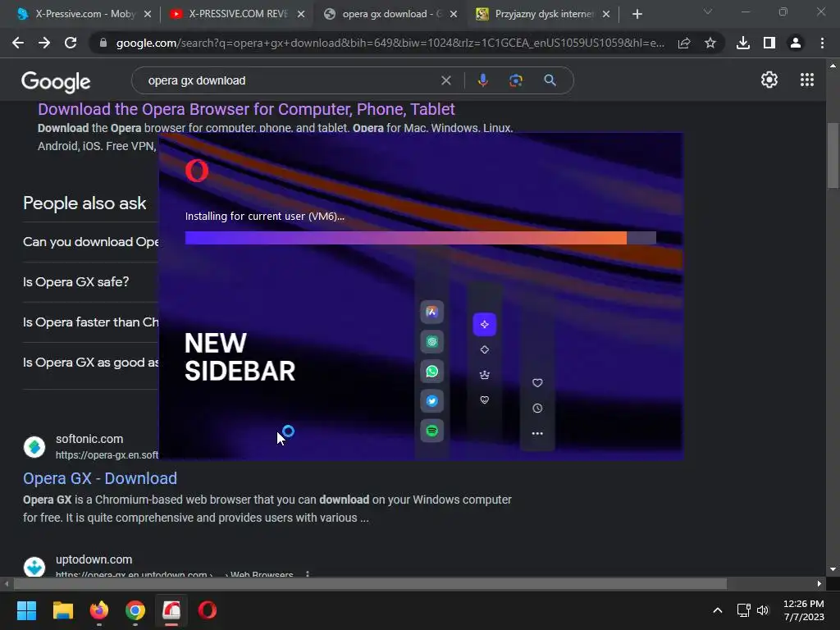Expand 'Is Opera GX safe?' question

90,282
